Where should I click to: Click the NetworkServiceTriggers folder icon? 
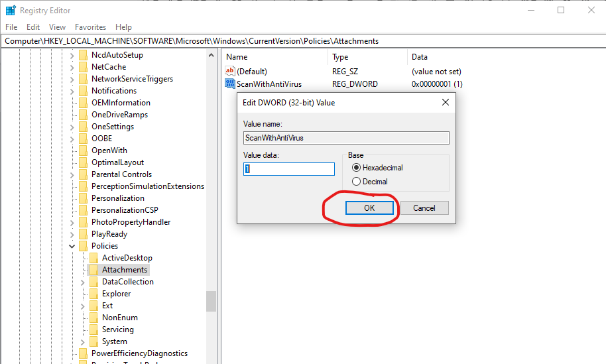[83, 79]
